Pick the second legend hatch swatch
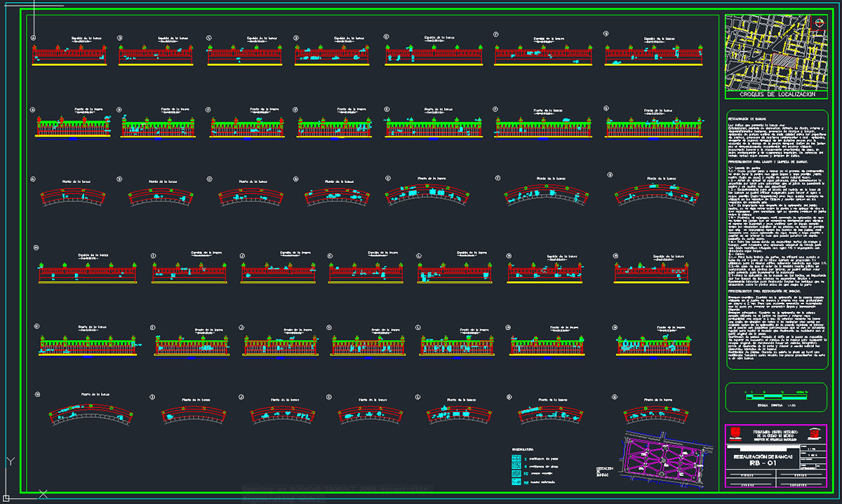Viewport: 842px width, 504px height. point(516,465)
